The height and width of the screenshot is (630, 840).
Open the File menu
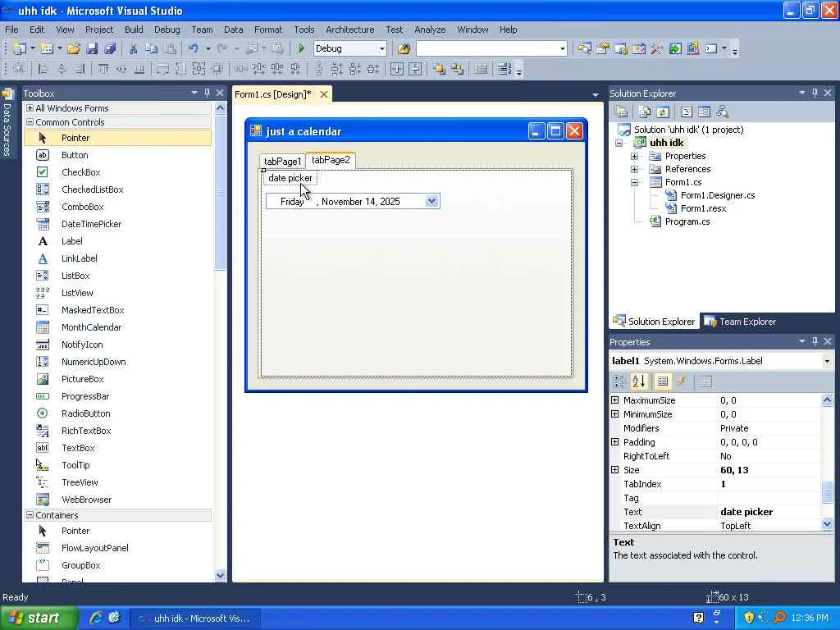[x=11, y=30]
